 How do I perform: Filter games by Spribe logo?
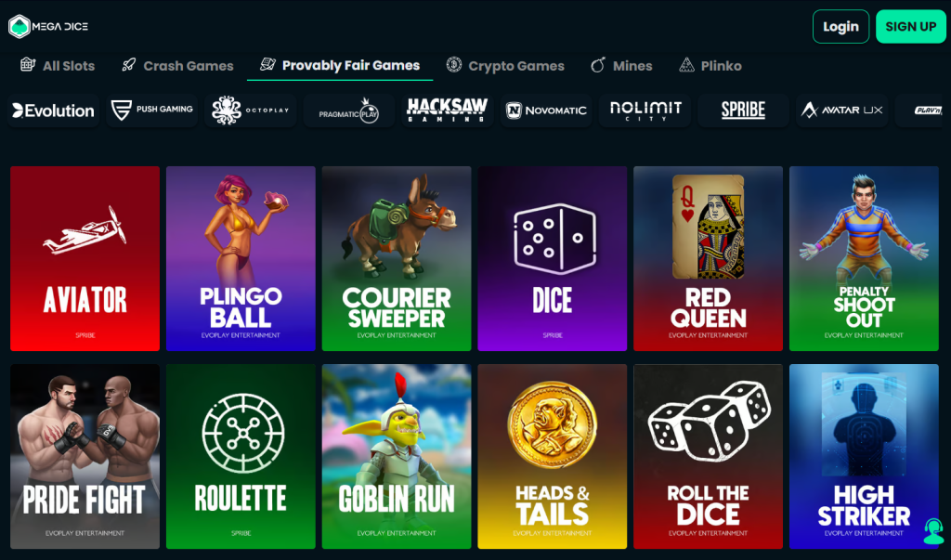click(x=744, y=111)
